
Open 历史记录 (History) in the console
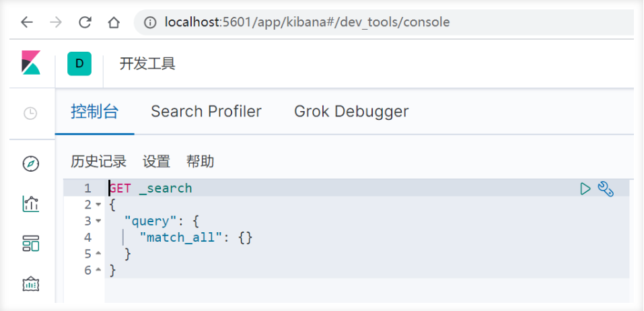98,162
